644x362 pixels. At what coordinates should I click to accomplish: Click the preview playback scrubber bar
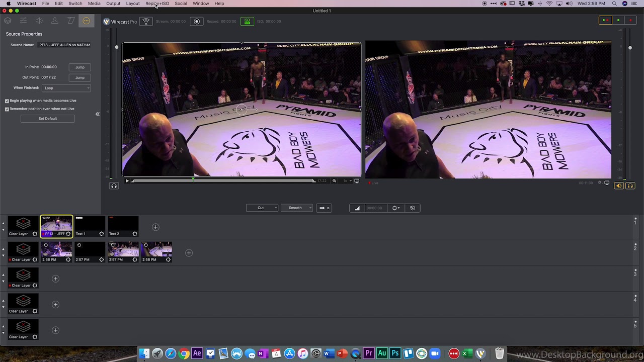point(223,181)
